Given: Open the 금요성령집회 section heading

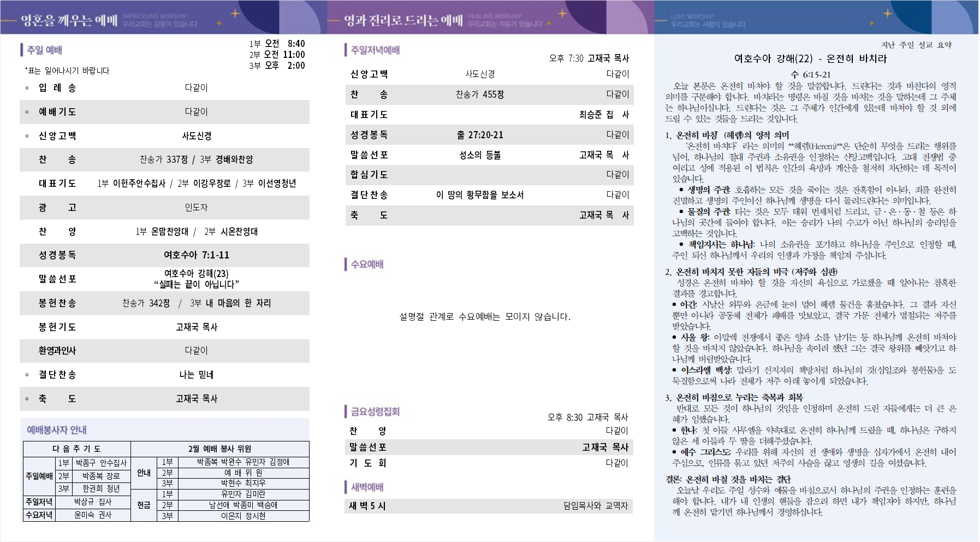Looking at the screenshot, I should (375, 411).
